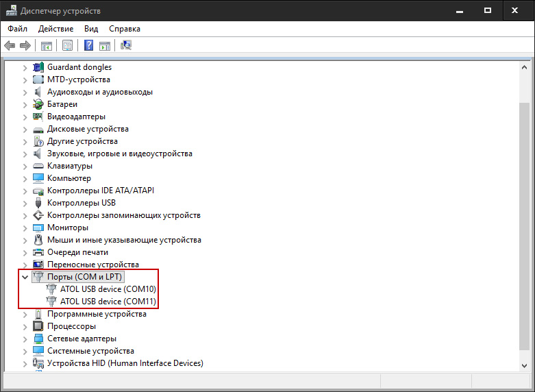Open the Вид menu
The width and height of the screenshot is (535, 392).
[x=91, y=29]
